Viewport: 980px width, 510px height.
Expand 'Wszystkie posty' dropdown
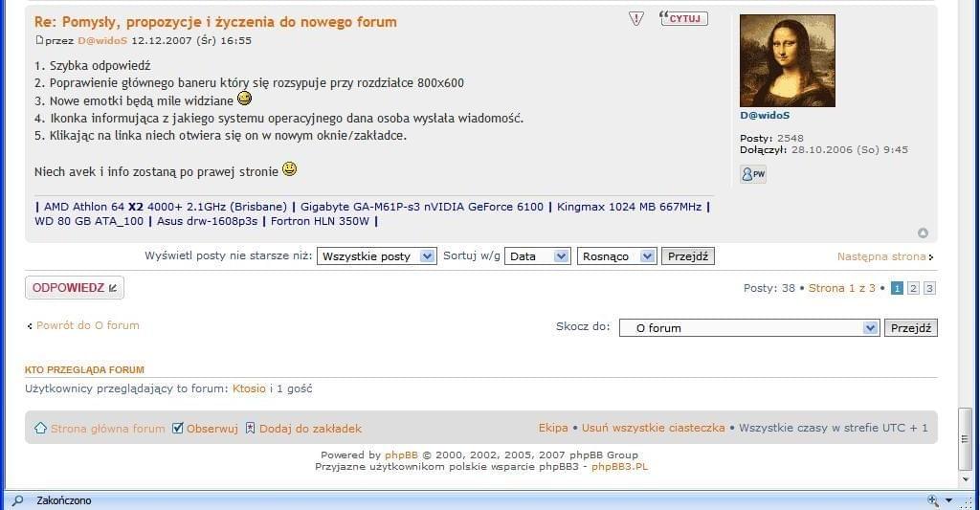(376, 256)
